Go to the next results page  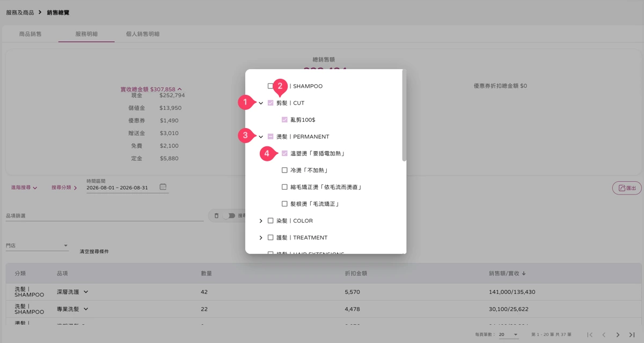[x=618, y=334]
